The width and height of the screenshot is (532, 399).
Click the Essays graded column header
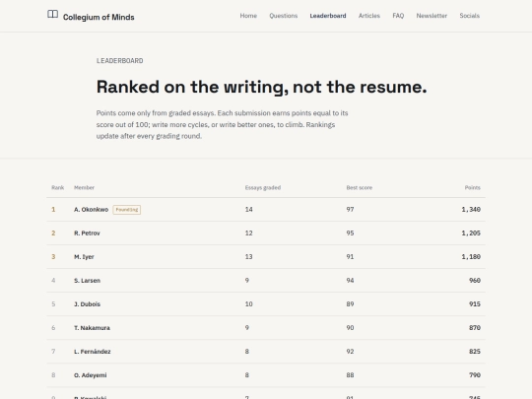pyautogui.click(x=263, y=187)
